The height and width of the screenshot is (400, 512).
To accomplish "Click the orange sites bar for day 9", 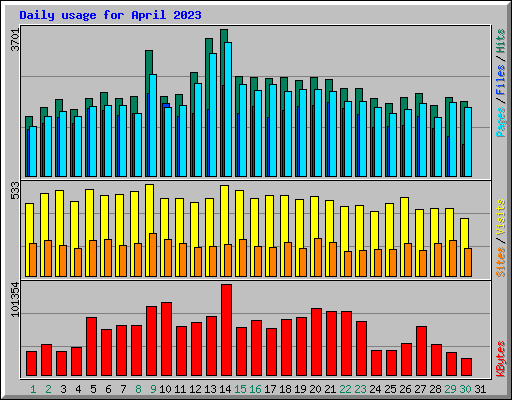I will [153, 255].
